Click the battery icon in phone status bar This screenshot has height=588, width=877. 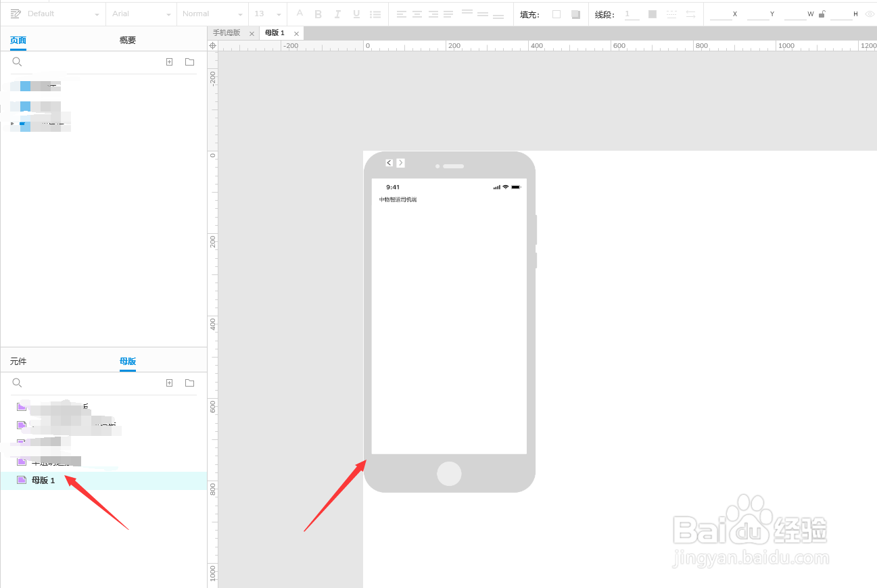516,187
